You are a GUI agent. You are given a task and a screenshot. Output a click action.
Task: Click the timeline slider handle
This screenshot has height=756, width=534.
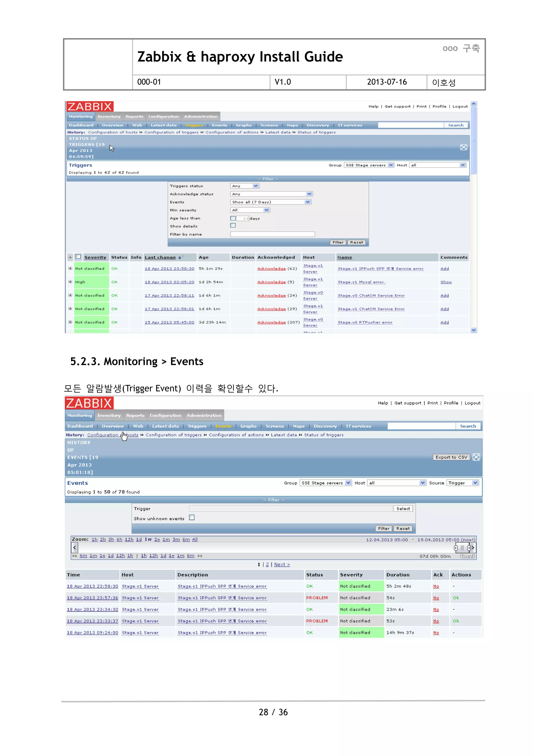[462, 548]
